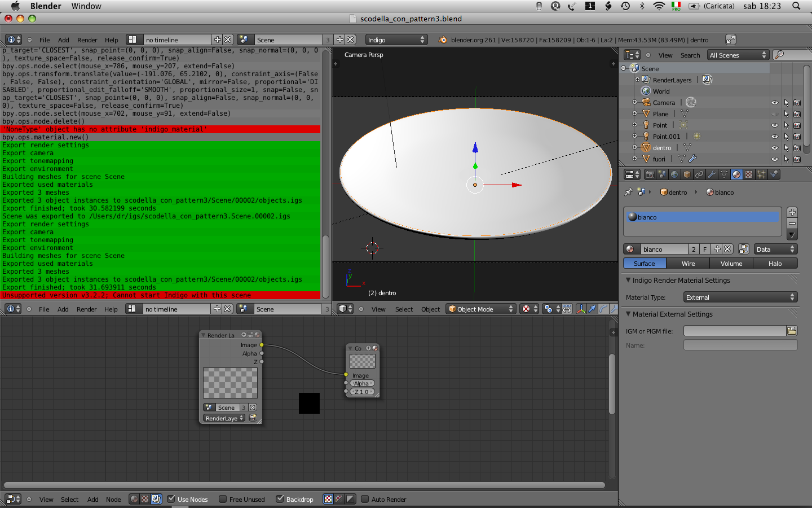The height and width of the screenshot is (508, 812).
Task: Open the Material Type External dropdown
Action: tap(740, 297)
